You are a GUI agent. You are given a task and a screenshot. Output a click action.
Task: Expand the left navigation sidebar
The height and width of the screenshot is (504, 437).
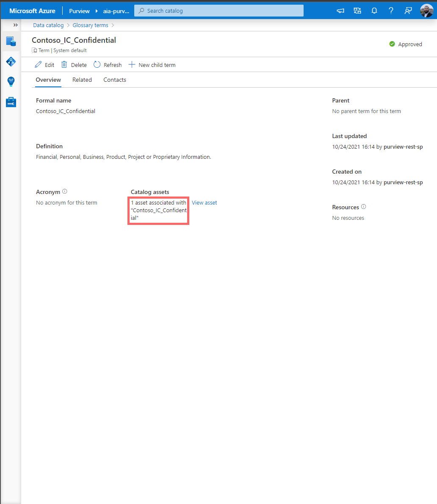pyautogui.click(x=15, y=25)
